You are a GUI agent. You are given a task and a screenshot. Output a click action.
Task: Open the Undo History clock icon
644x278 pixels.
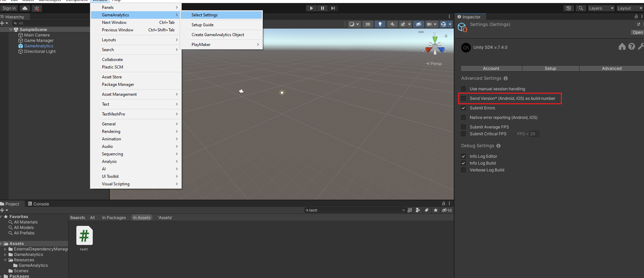[x=568, y=8]
